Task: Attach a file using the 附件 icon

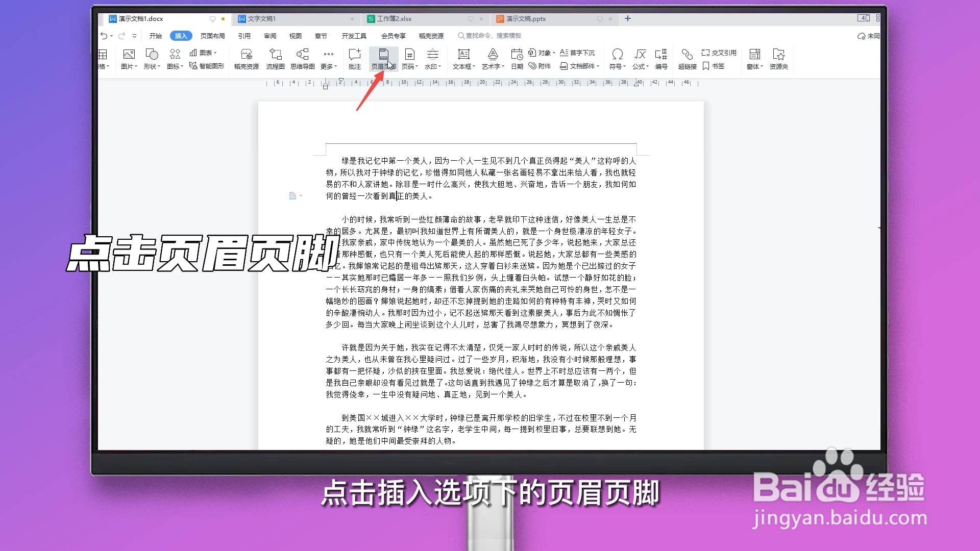Action: pos(540,66)
